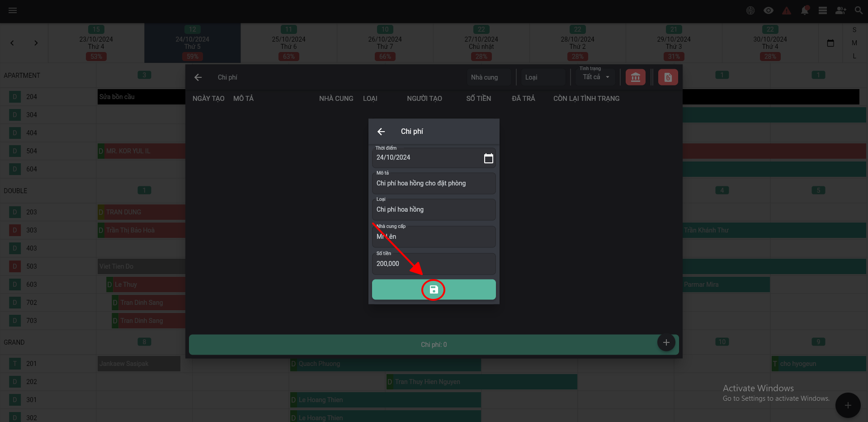Open the hamburger menu at top left
This screenshot has height=422, width=868.
pos(13,10)
